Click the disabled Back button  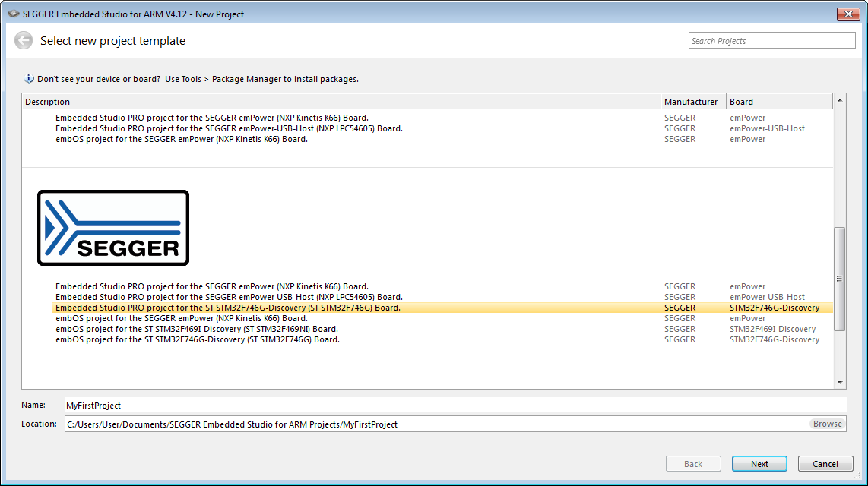click(x=693, y=464)
